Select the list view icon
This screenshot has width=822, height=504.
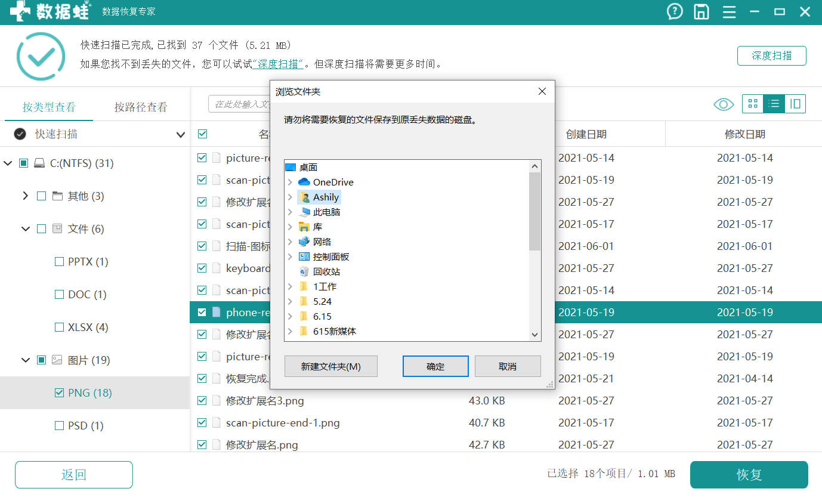tap(774, 104)
